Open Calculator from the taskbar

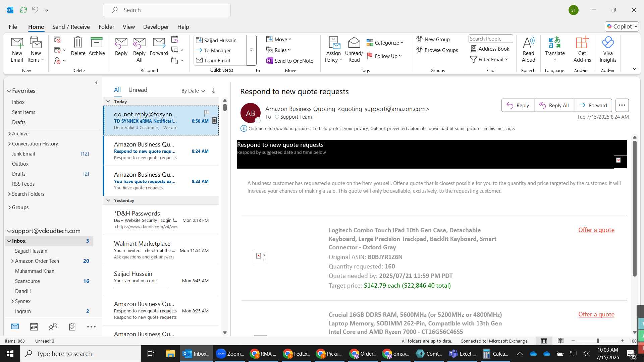495,354
